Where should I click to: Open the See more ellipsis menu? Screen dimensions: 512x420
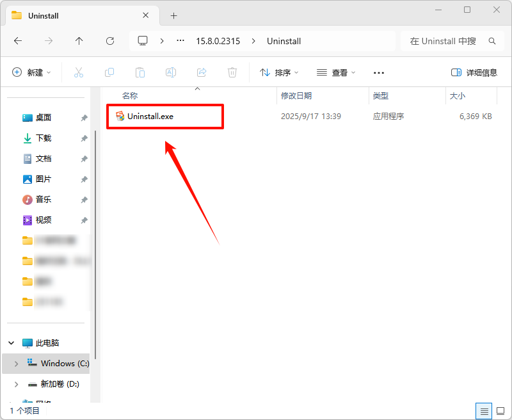(x=379, y=72)
